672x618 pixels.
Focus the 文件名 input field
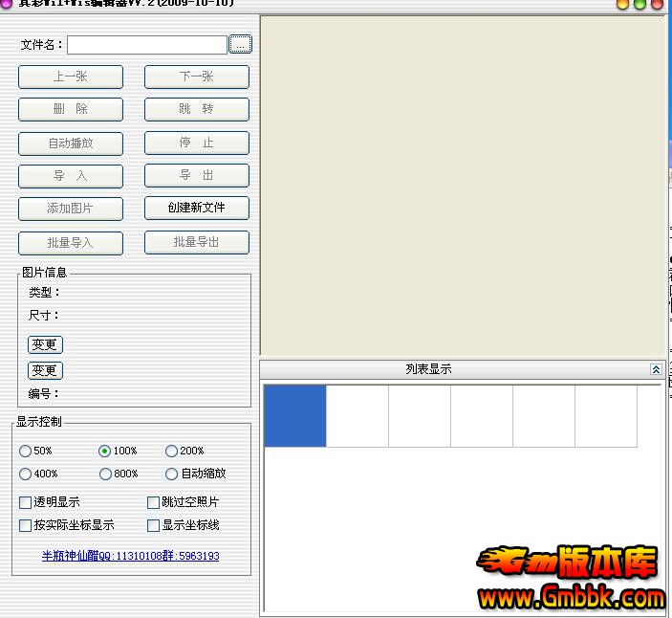coord(147,45)
